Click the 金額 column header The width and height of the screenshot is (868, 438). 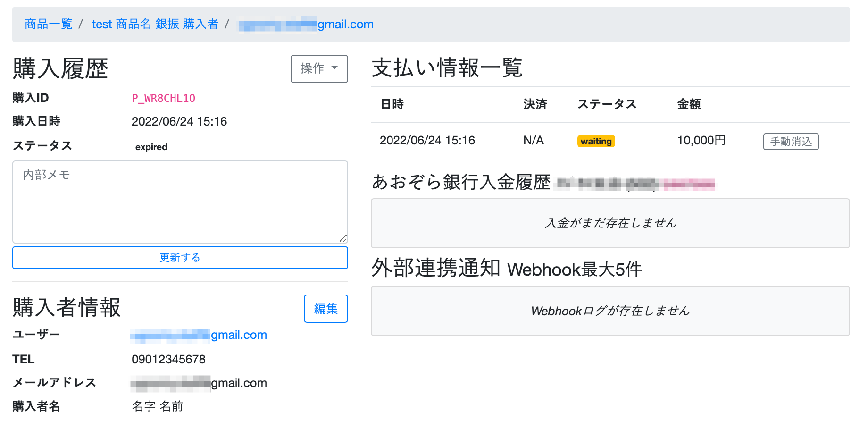(x=689, y=104)
